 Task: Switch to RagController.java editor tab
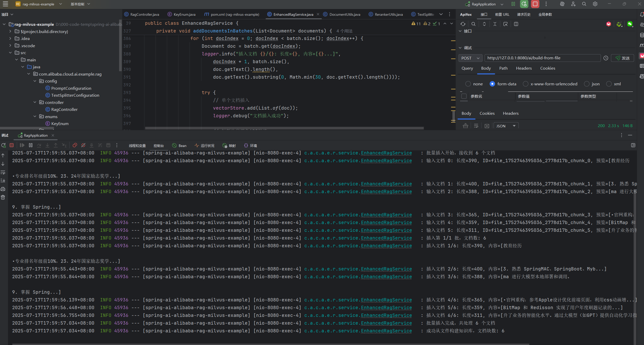tap(142, 14)
